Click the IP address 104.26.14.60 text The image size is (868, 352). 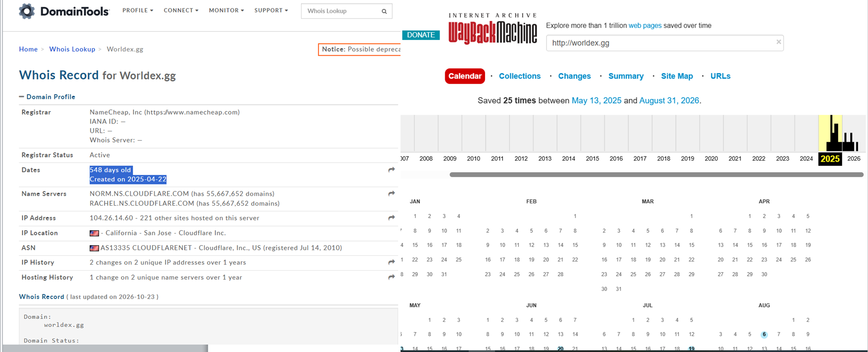[111, 218]
